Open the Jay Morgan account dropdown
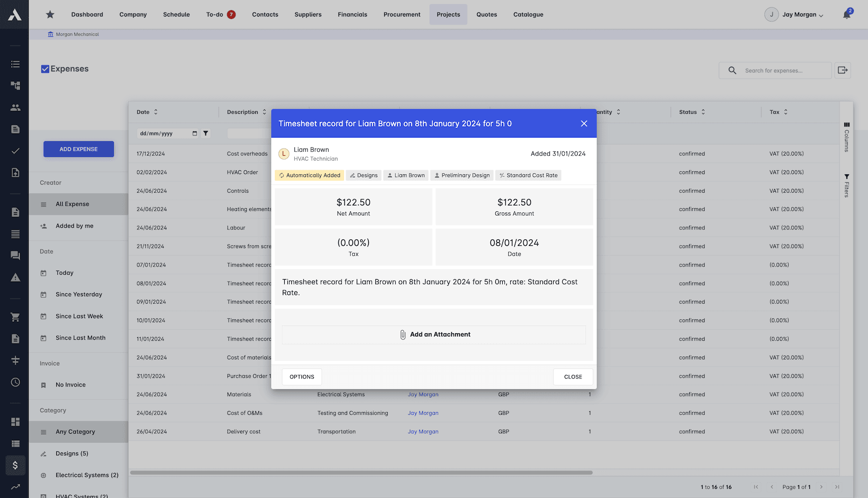This screenshot has height=498, width=868. tap(794, 14)
